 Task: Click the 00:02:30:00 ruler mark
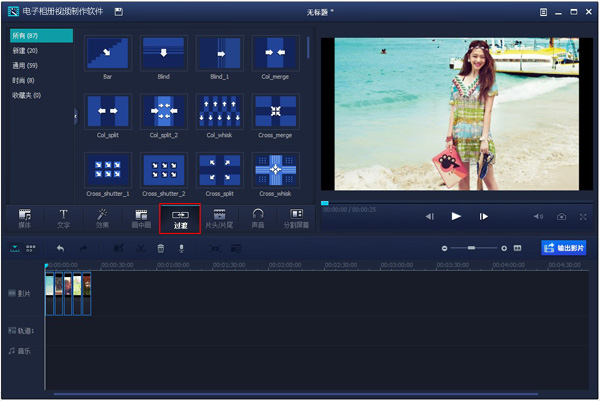[x=341, y=265]
